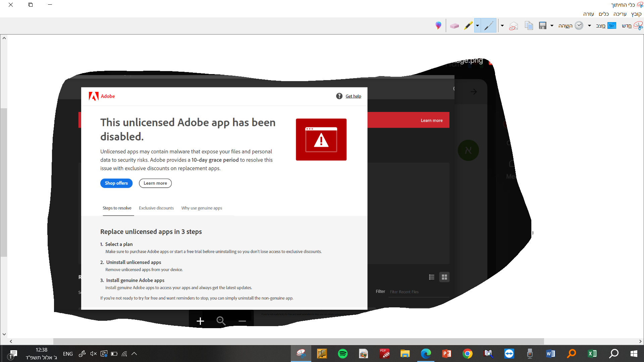This screenshot has height=362, width=644.
Task: Open the voice recorder microphone taskbar app
Action: (x=530, y=354)
